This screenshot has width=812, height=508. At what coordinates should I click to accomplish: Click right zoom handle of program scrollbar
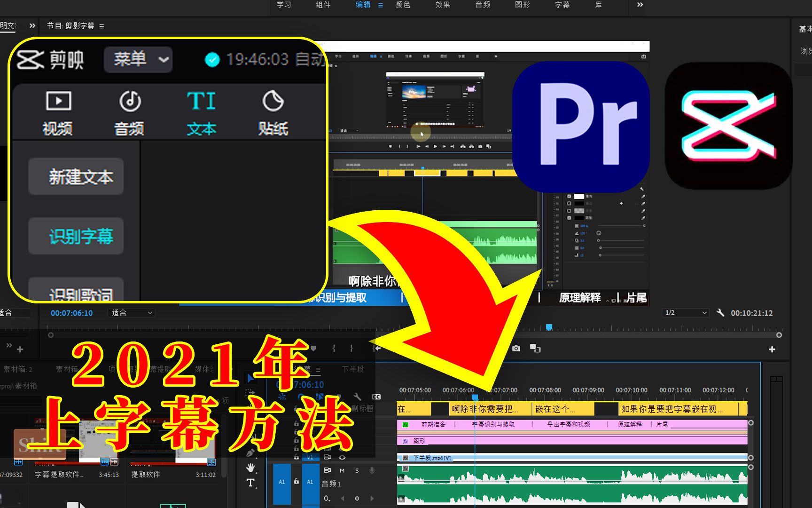pyautogui.click(x=779, y=335)
